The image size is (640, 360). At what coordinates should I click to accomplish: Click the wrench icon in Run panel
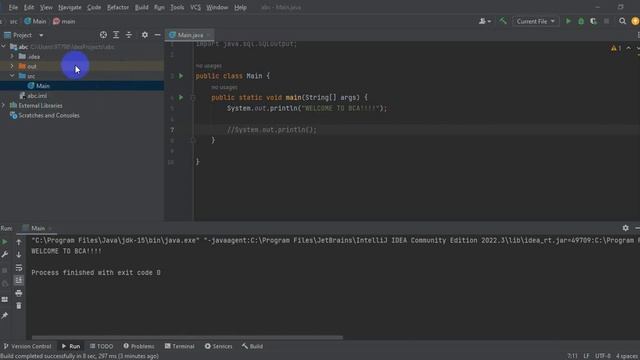point(5,254)
